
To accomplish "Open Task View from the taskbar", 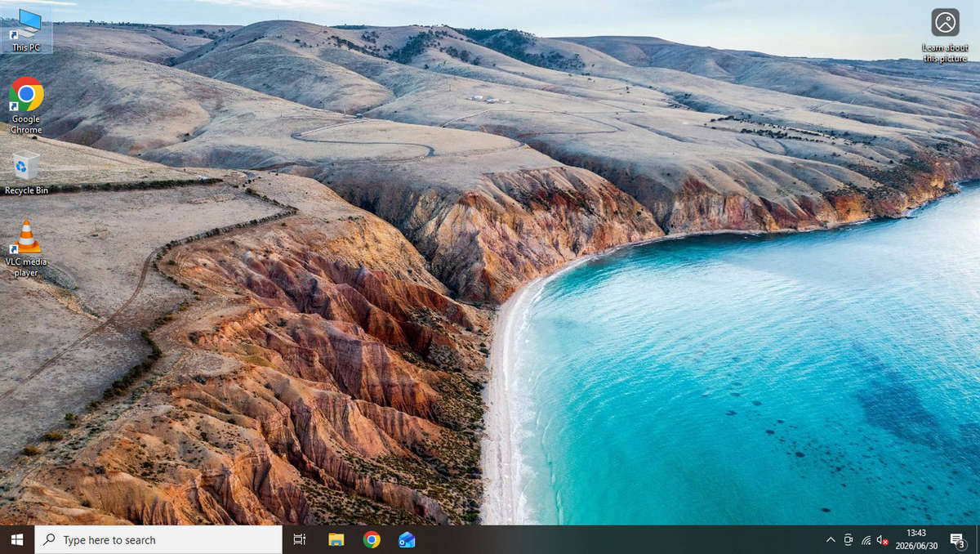I will point(300,539).
